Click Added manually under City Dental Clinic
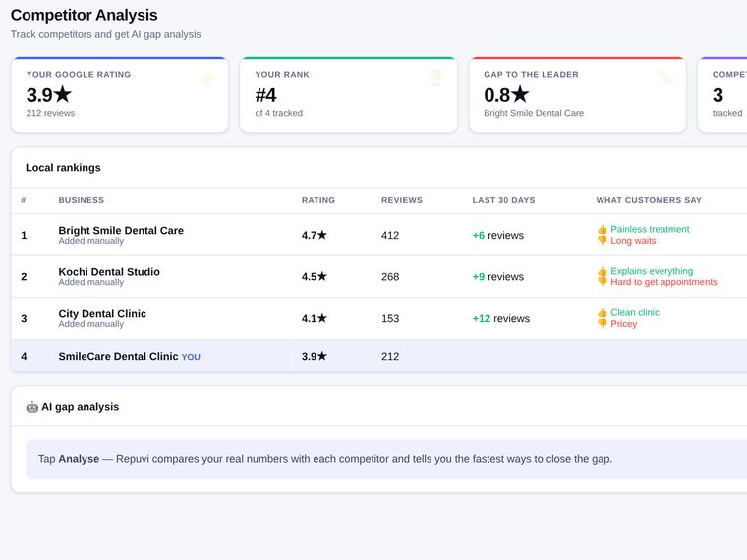747x560 pixels. (x=91, y=324)
